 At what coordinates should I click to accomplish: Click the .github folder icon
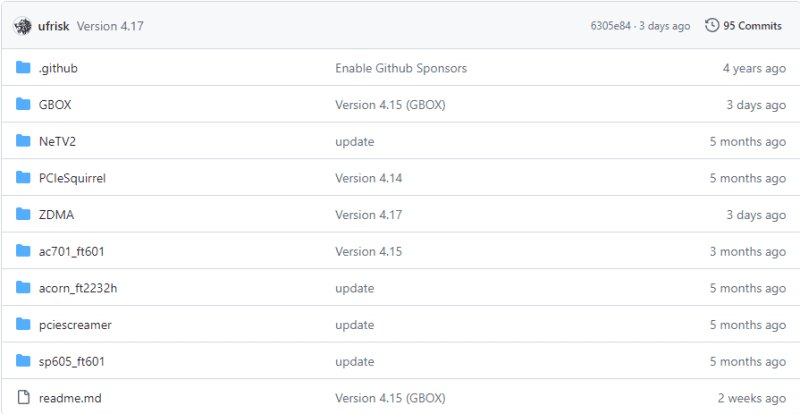pos(24,68)
